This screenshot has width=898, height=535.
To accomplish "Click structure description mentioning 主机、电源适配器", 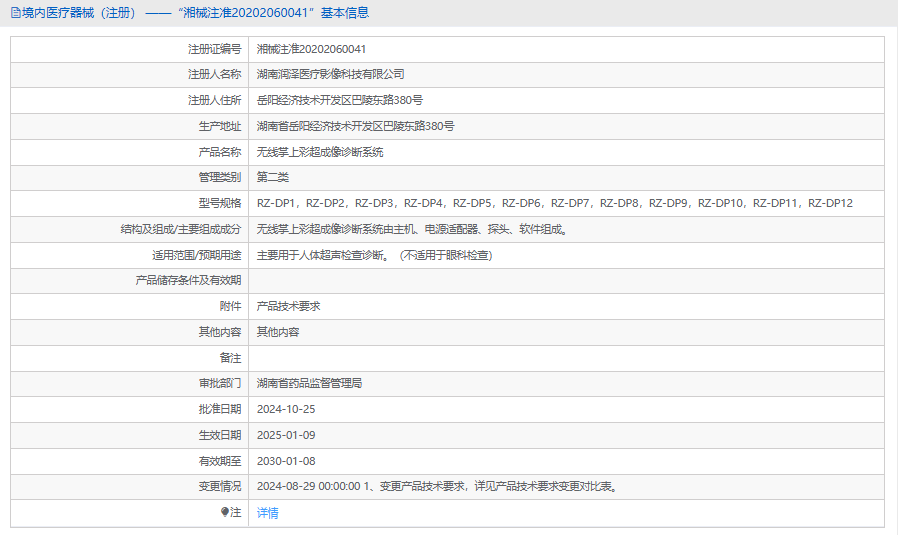I will 412,229.
